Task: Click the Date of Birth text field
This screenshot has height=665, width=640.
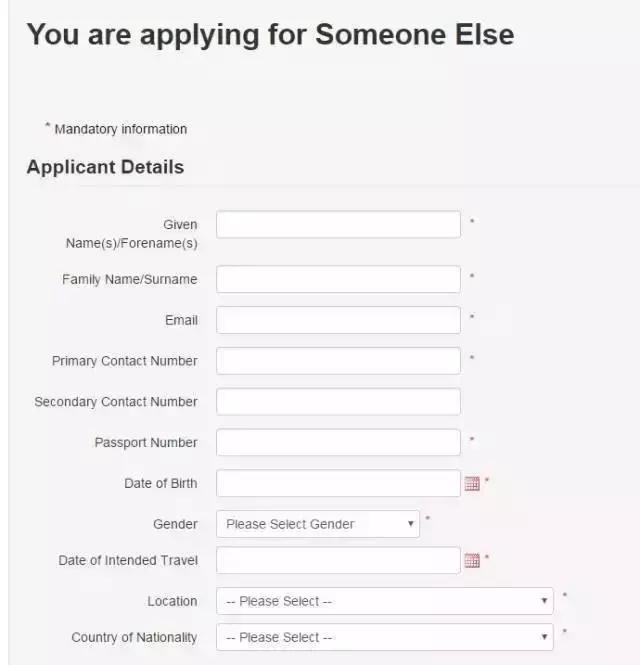Action: click(x=338, y=484)
